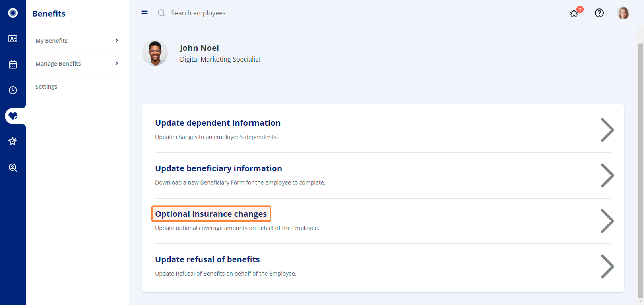Focus the Search employees field
The height and width of the screenshot is (305, 644).
coord(198,13)
